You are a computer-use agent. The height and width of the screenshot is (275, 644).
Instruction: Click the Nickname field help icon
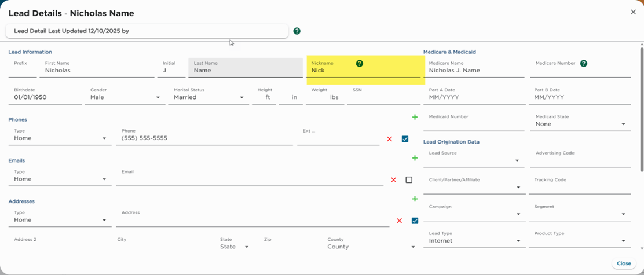pos(359,64)
